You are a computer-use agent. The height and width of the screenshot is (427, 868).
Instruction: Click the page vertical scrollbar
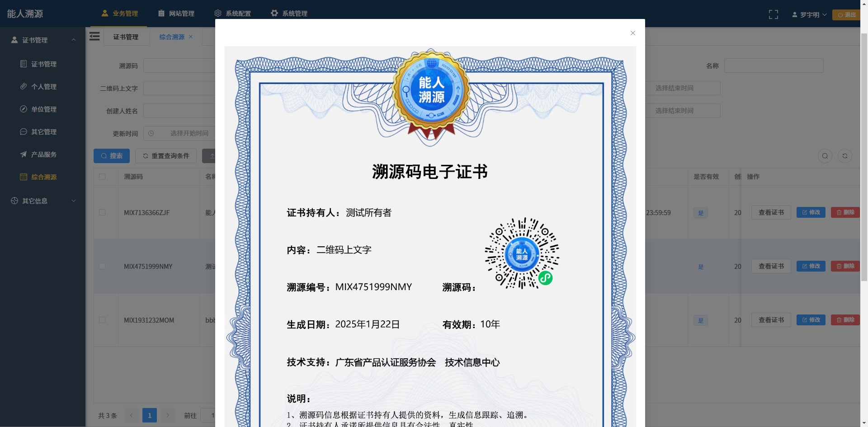[864, 158]
